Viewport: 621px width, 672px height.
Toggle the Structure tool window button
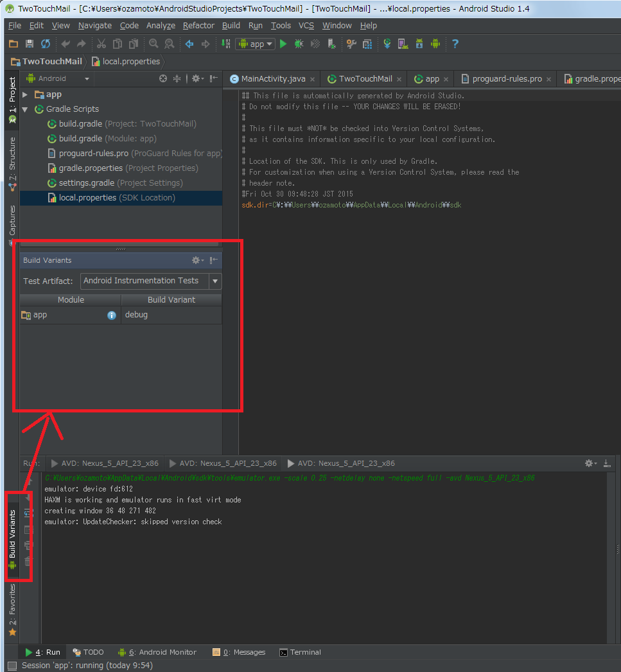[x=12, y=164]
